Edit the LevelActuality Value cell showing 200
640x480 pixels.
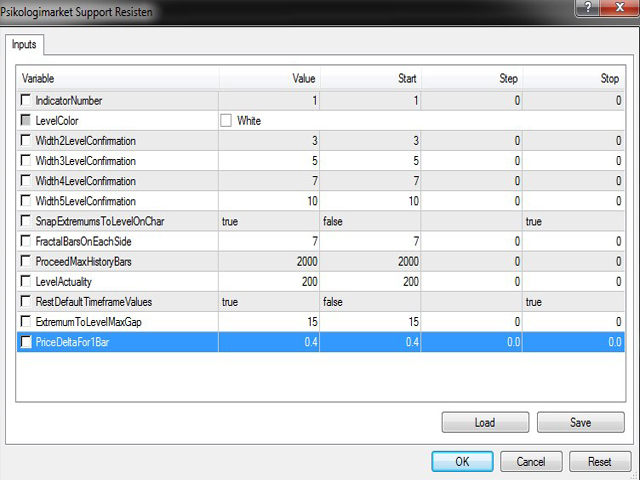pos(269,281)
